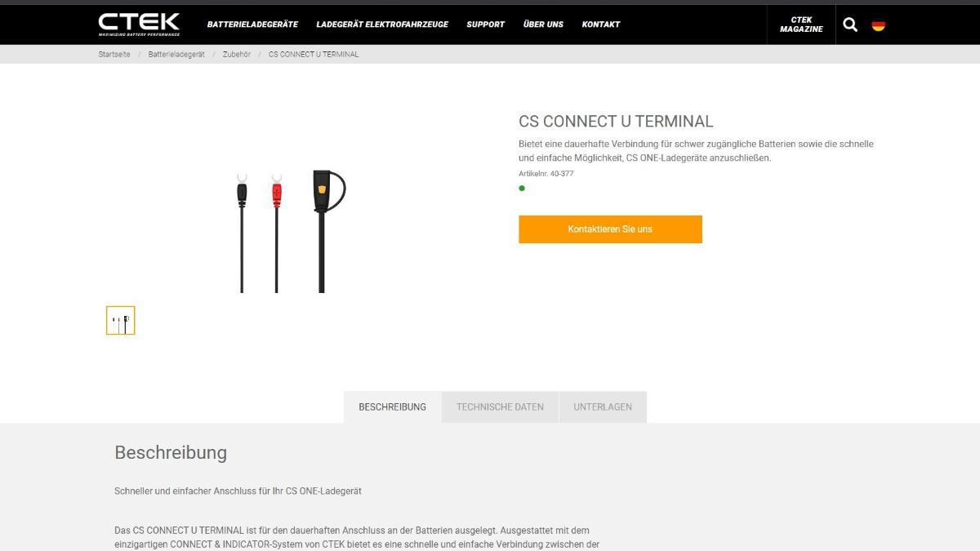Click the Zubehör breadcrumb
This screenshot has height=551, width=980.
pyautogui.click(x=237, y=55)
